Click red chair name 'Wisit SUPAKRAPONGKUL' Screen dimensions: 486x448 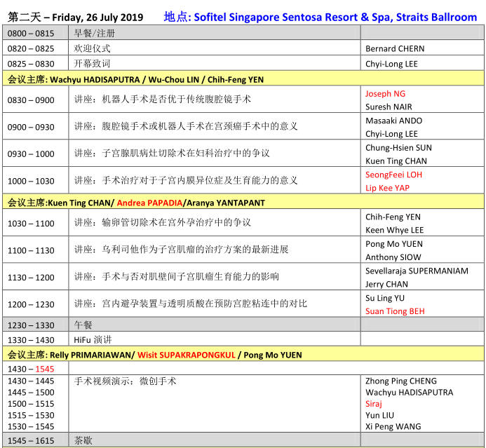pos(187,355)
